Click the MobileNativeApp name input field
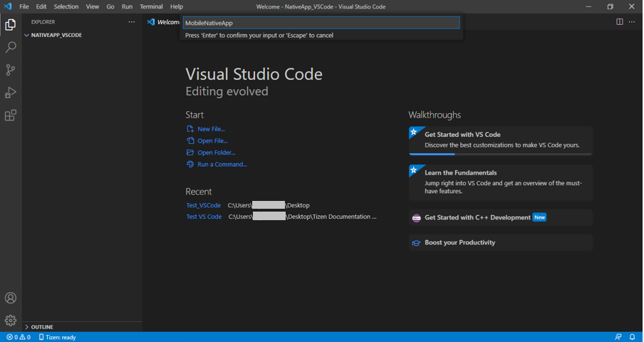Image resolution: width=644 pixels, height=342 pixels. [x=321, y=23]
